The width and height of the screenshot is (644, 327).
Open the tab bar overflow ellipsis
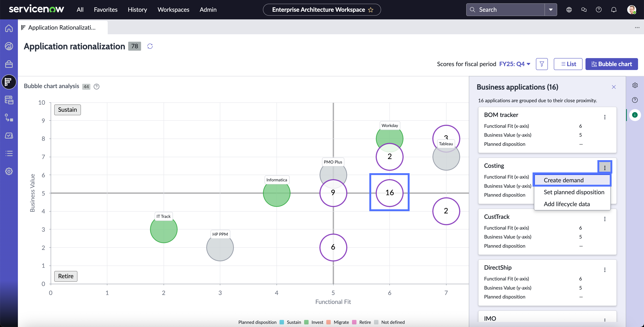[x=637, y=28]
